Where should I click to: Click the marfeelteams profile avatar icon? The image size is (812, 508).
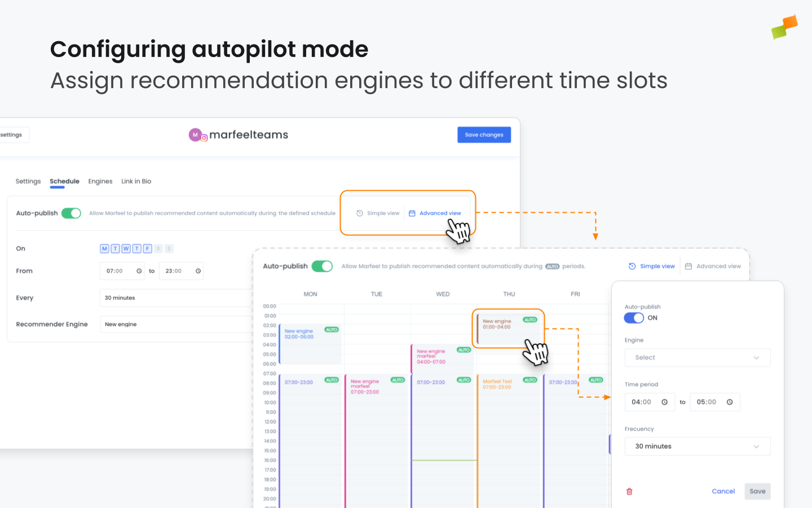[195, 135]
